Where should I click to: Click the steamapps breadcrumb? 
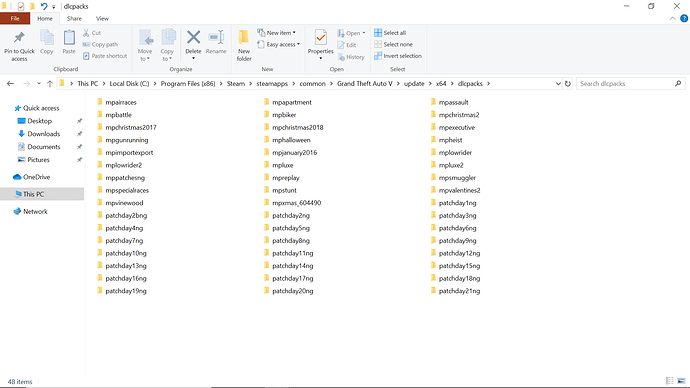pyautogui.click(x=272, y=84)
